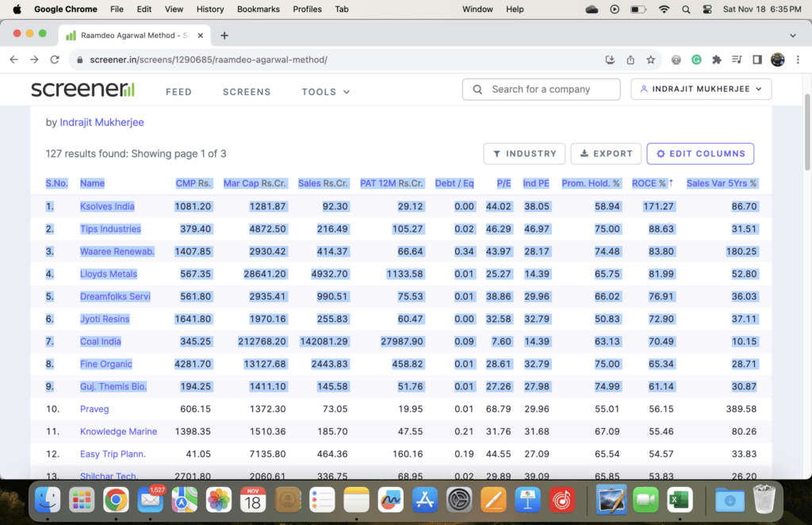The height and width of the screenshot is (525, 812).
Task: Click the share icon in address bar
Action: [x=630, y=59]
